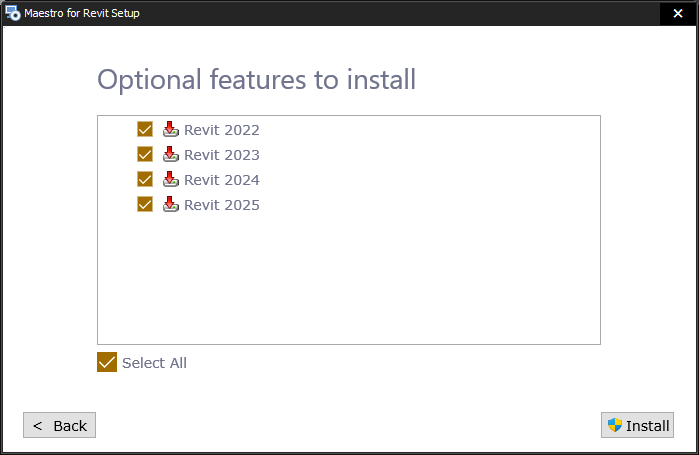Click the Maestro installer icon in title bar
Viewport: 699px width, 455px height.
click(x=13, y=13)
